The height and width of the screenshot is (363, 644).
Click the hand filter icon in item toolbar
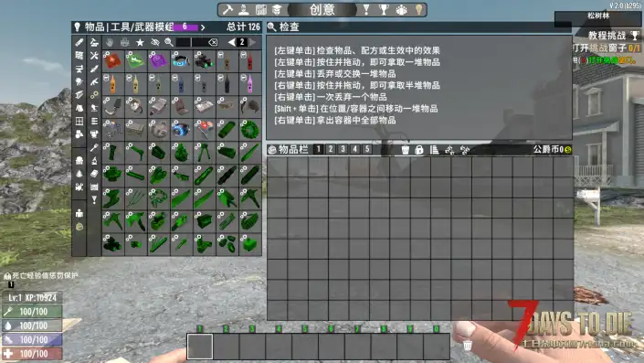pyautogui.click(x=110, y=42)
